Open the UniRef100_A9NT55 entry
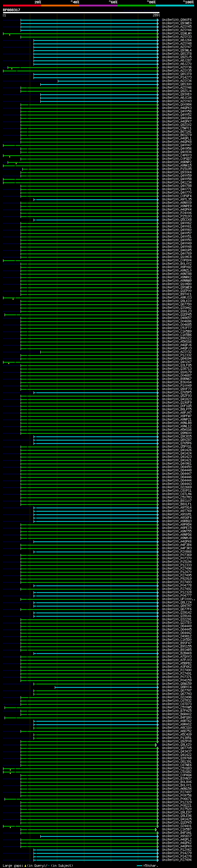Screen dimensions: 197x868 point(177,531)
